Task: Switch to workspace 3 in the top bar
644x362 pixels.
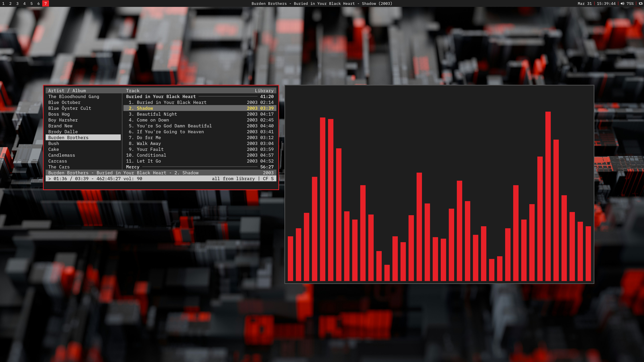Action: [17, 4]
